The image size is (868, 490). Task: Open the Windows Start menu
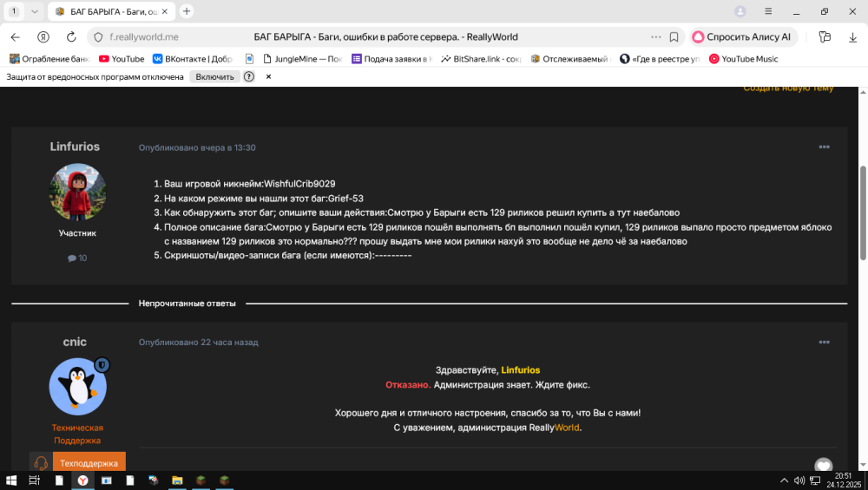11,480
